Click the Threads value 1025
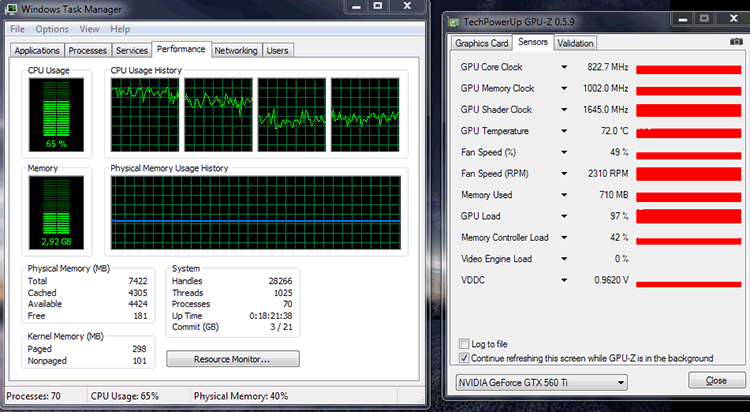Viewport: 750px width, 412px height. tap(283, 292)
